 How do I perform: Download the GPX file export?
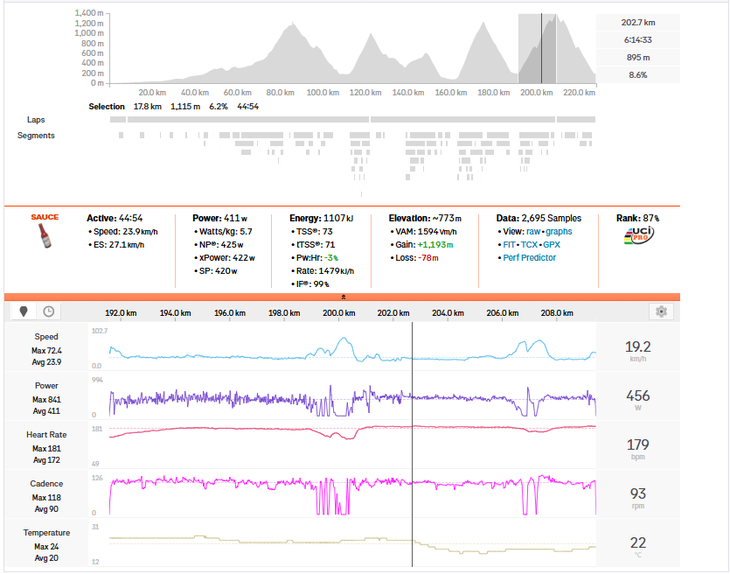[552, 244]
